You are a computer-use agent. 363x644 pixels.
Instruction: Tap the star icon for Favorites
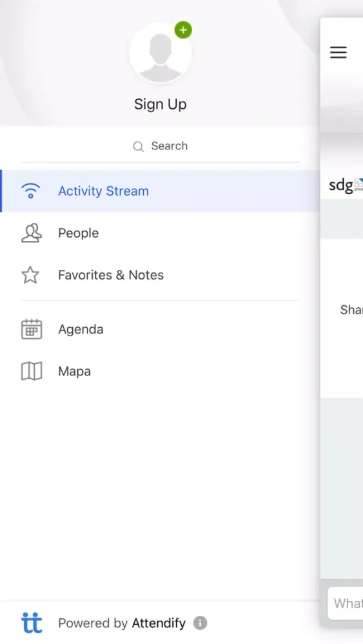[30, 275]
